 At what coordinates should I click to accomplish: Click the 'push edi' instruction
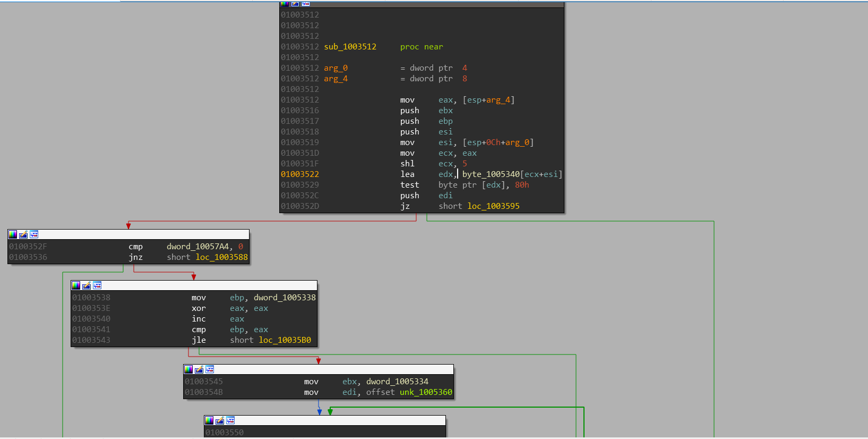(x=427, y=196)
